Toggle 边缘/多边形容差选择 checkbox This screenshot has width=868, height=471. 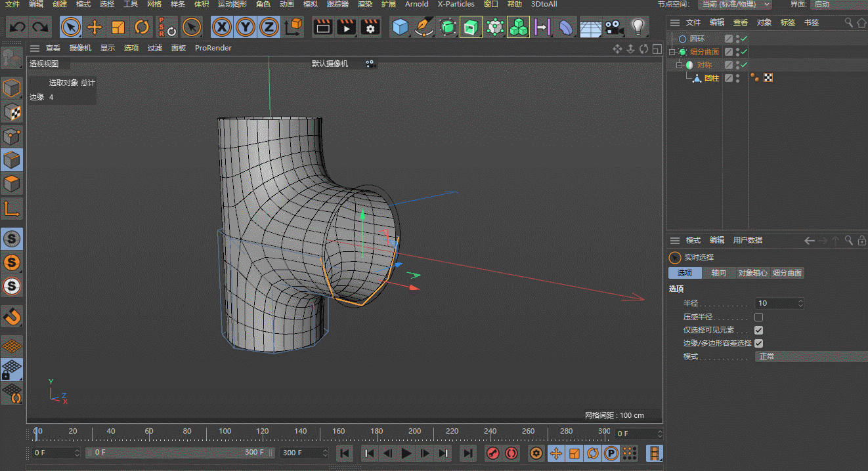758,343
